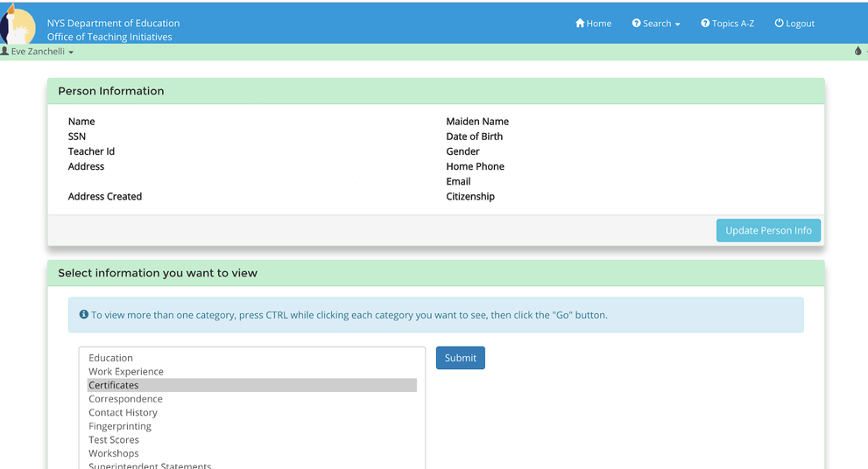Select Work Experience in the list
Viewport: 868px width, 469px height.
126,372
